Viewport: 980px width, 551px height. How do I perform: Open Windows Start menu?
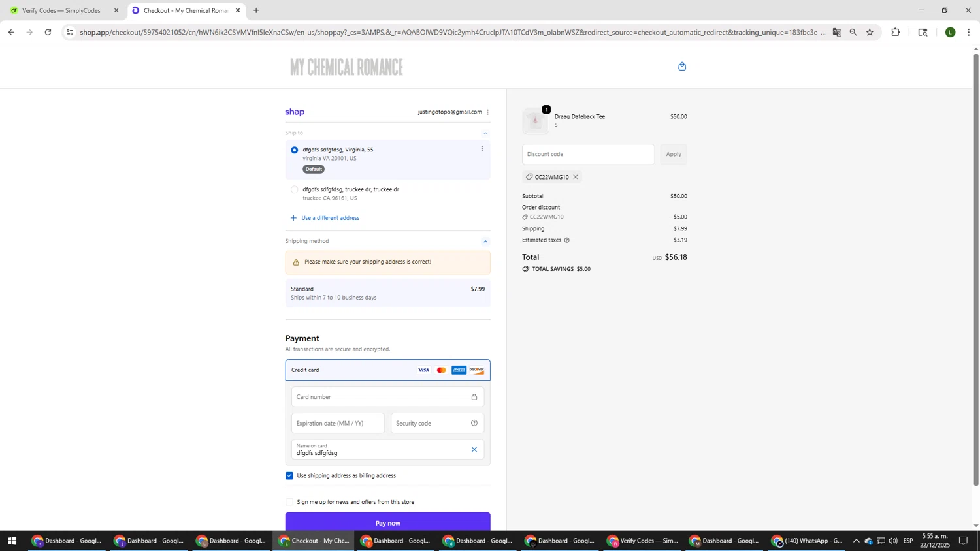tap(12, 541)
